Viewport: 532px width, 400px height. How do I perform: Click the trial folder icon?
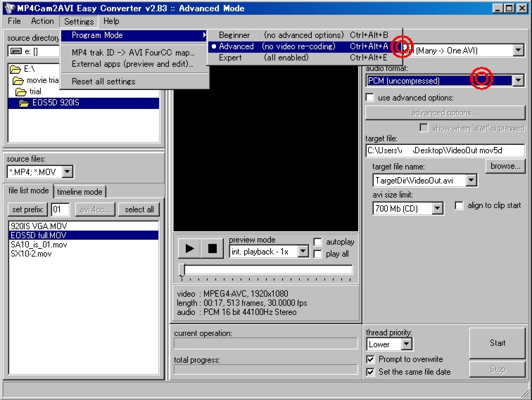tap(21, 92)
